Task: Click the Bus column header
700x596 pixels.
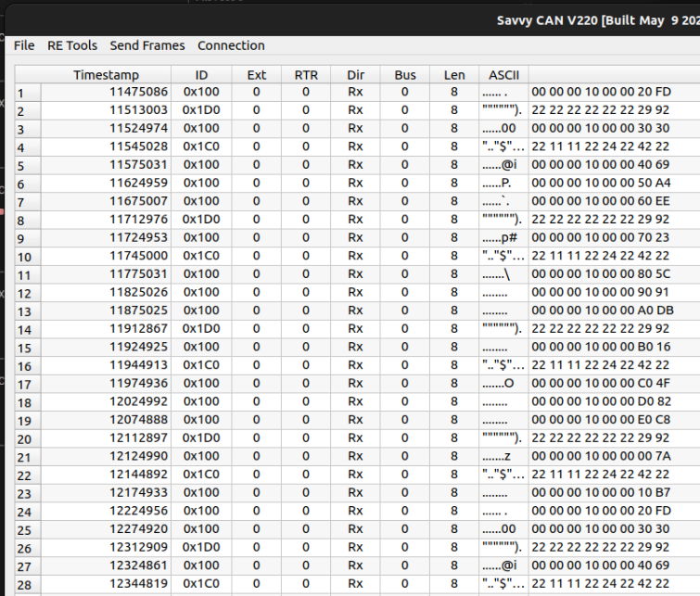Action: point(404,74)
